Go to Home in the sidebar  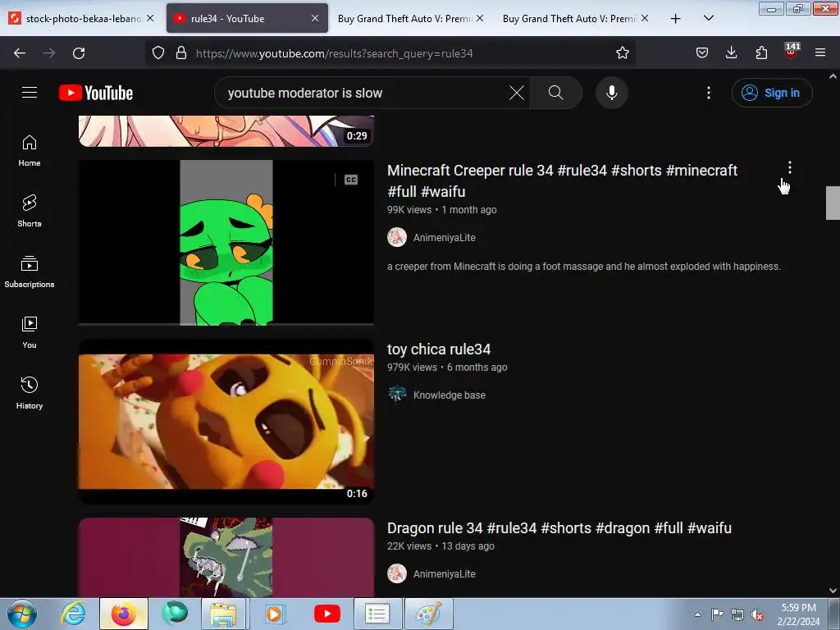click(30, 151)
